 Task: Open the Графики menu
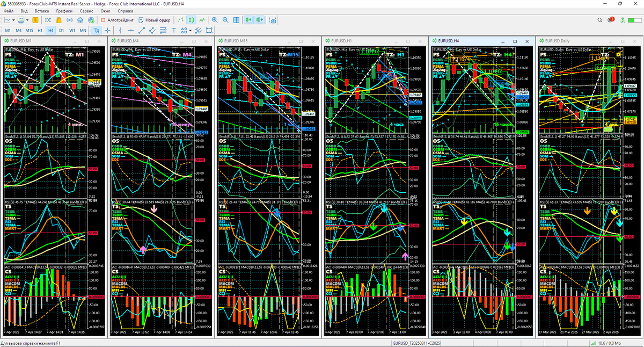click(64, 11)
